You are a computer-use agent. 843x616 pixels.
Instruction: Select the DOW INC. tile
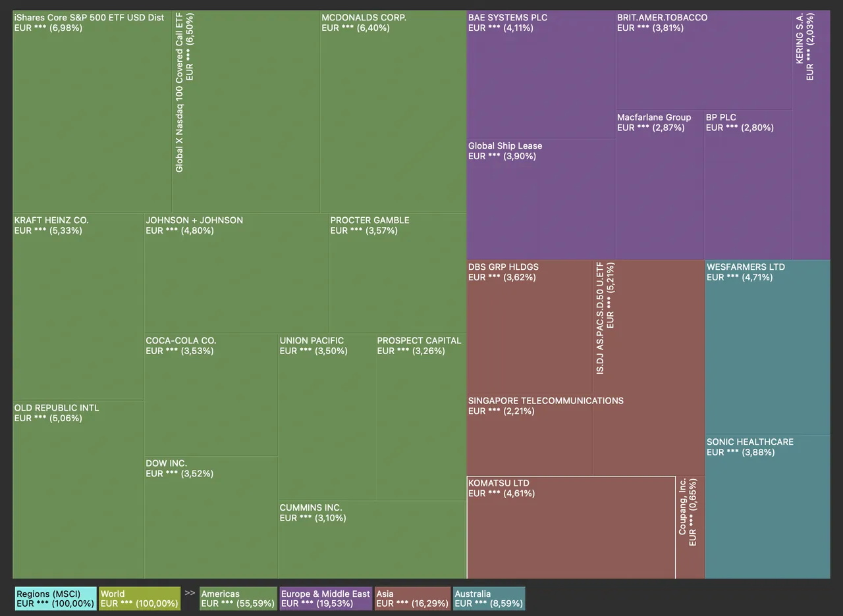pos(211,517)
